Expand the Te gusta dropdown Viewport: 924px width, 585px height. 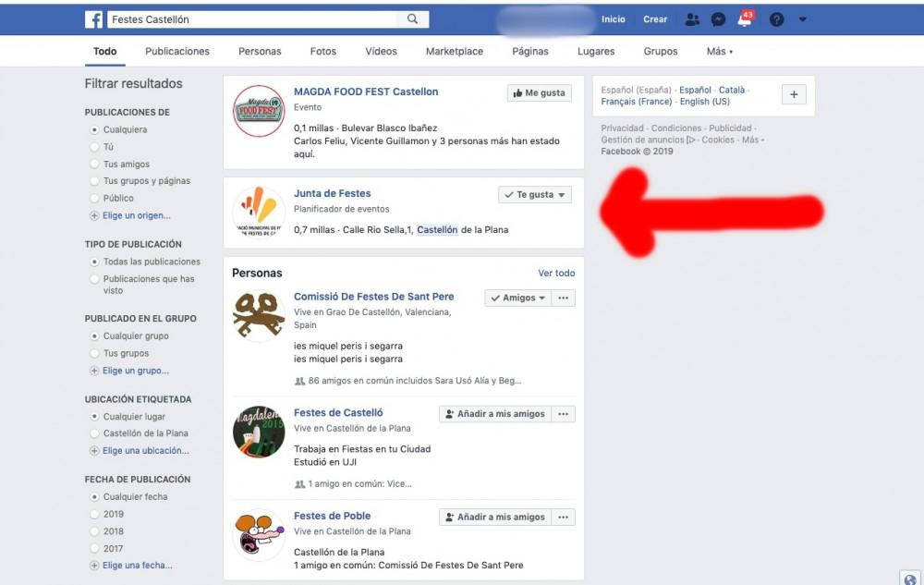535,195
